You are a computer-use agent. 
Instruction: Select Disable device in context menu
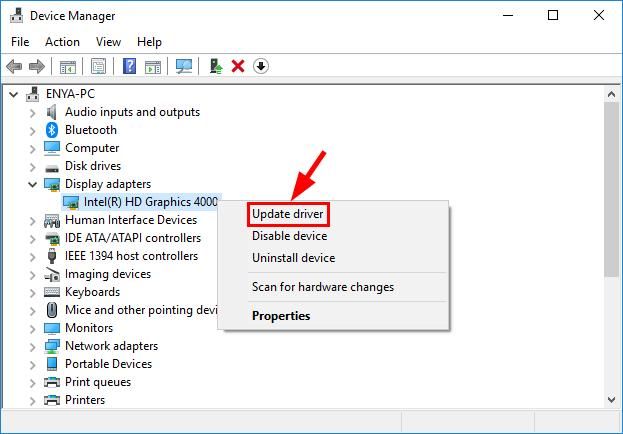289,236
